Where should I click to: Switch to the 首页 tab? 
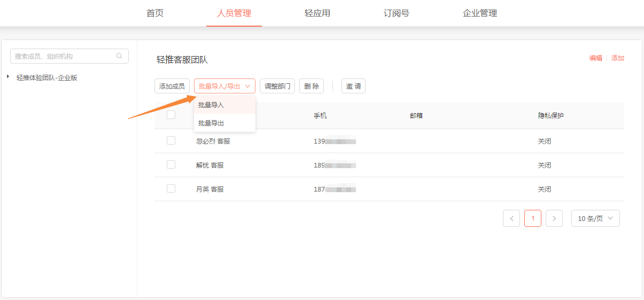point(155,13)
